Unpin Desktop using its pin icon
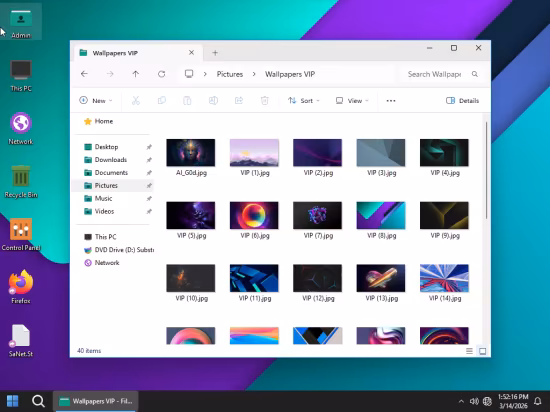The height and width of the screenshot is (412, 550). point(149,147)
